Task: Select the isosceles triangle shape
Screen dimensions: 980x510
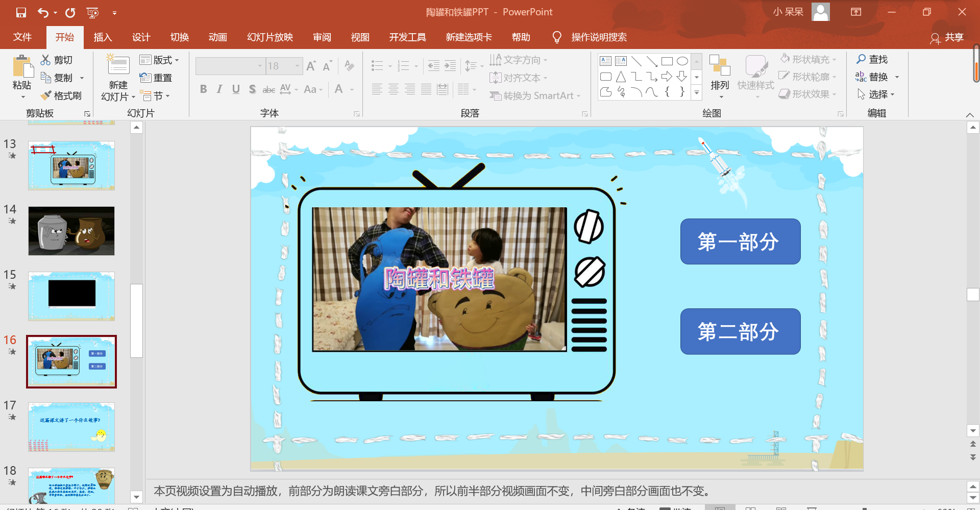Action: [x=621, y=77]
